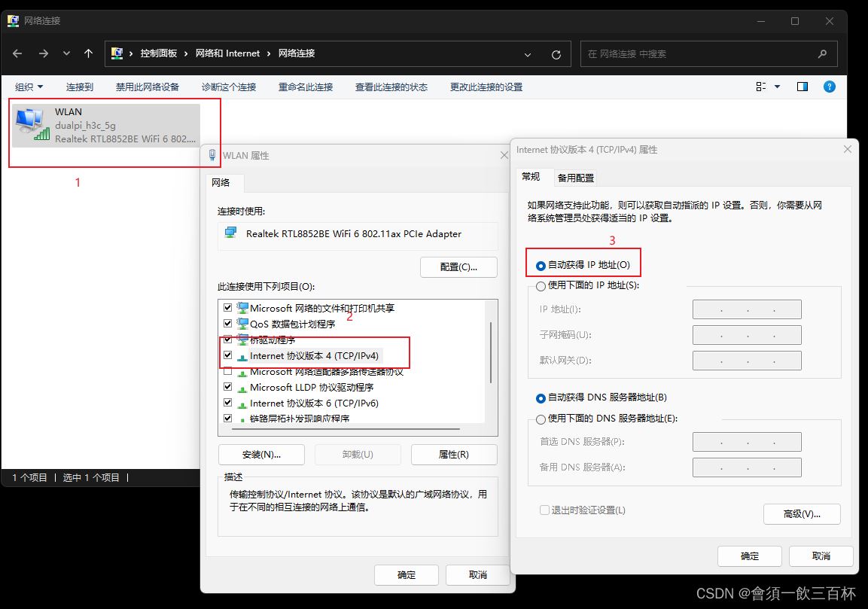Viewport: 868px width, 609px height.
Task: Click the 配置(C)... button
Action: click(x=458, y=266)
